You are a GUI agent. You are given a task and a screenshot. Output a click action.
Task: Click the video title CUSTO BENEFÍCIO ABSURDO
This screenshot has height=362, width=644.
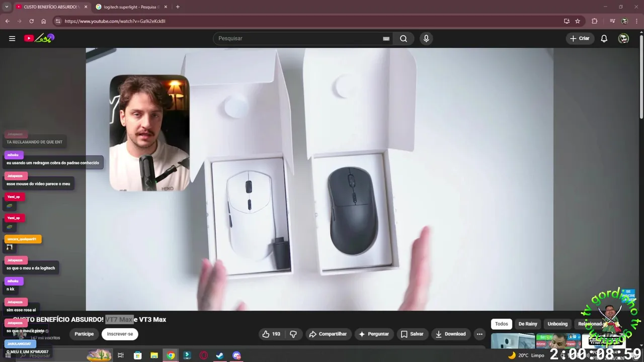90,319
